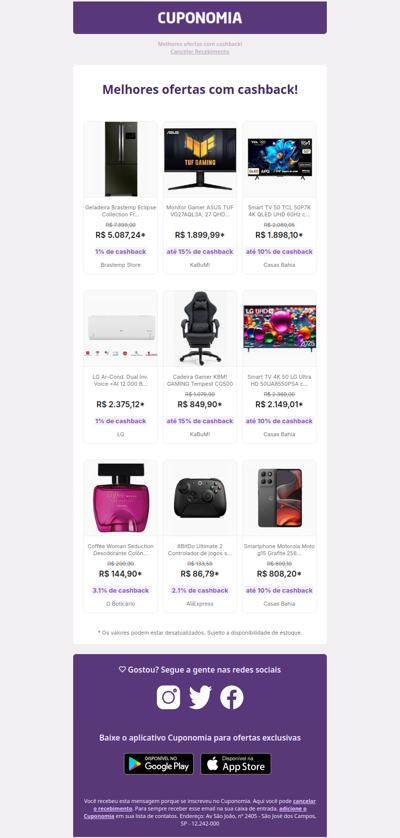Click the KaBuM! store name under monitor
The width and height of the screenshot is (400, 838).
(x=200, y=265)
